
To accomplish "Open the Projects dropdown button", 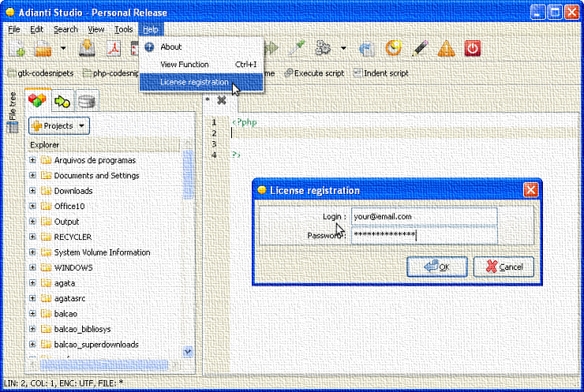I will (x=59, y=126).
